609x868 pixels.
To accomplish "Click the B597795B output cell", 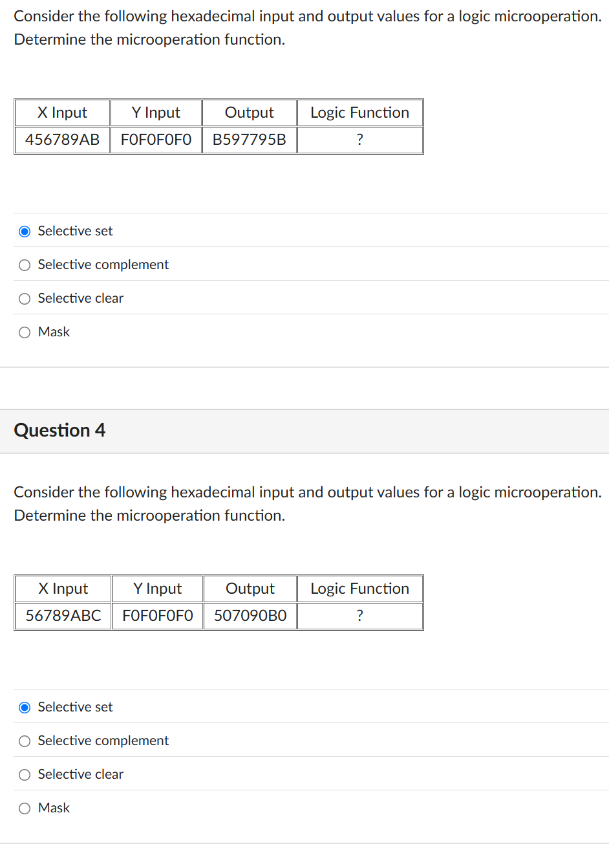I will click(249, 140).
